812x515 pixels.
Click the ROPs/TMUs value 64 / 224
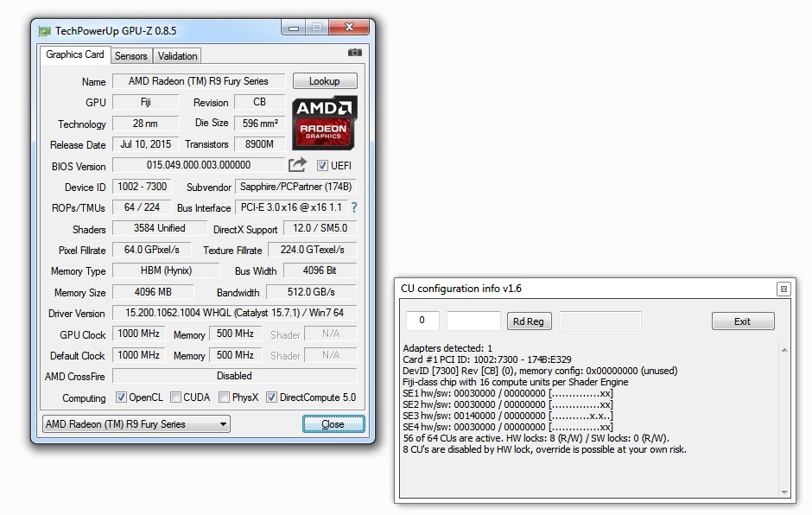point(142,207)
